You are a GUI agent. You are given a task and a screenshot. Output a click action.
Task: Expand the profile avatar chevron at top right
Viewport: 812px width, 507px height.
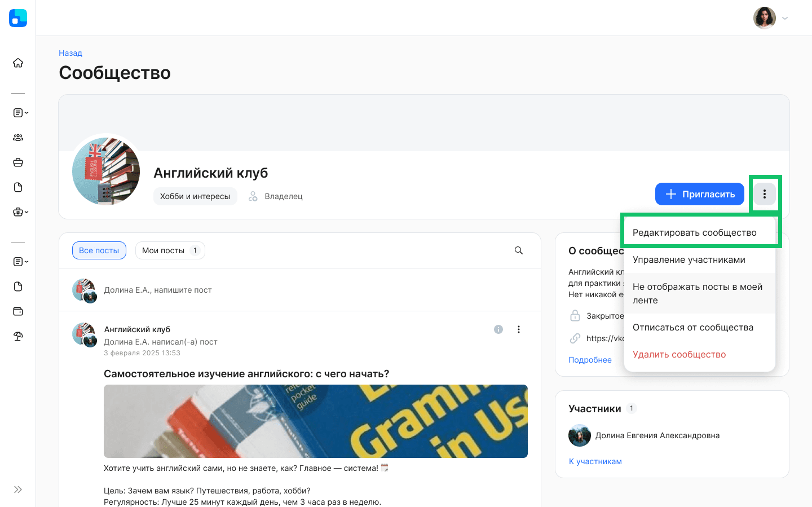785,17
